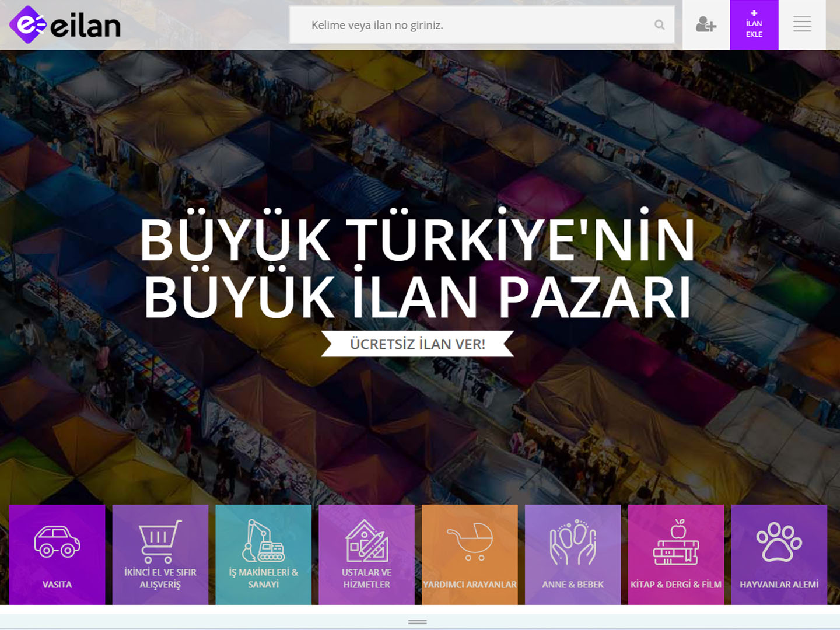Click the ANNE & BEBEK text link
Screen dimensions: 840x630
(x=573, y=584)
